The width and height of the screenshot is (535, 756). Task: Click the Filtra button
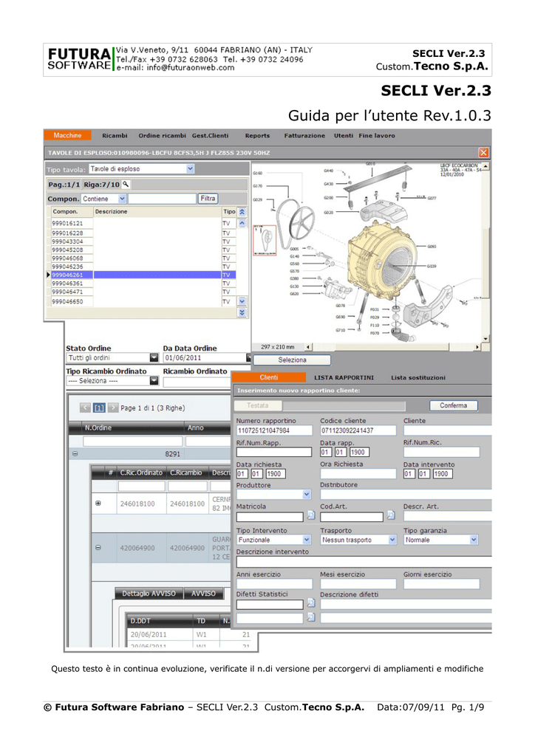pos(208,198)
